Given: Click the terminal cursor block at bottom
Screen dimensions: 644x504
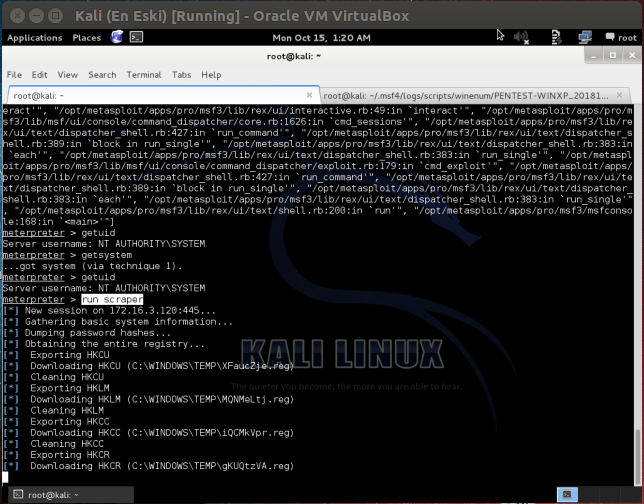Looking at the screenshot, I should tap(5, 477).
